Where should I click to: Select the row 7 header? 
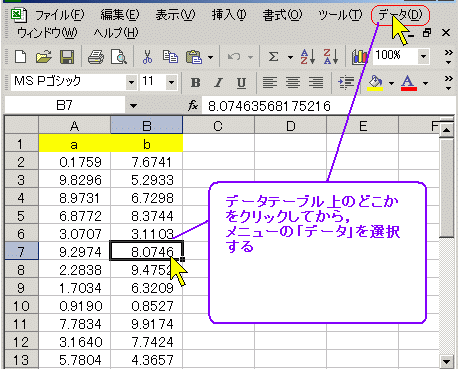[x=22, y=251]
